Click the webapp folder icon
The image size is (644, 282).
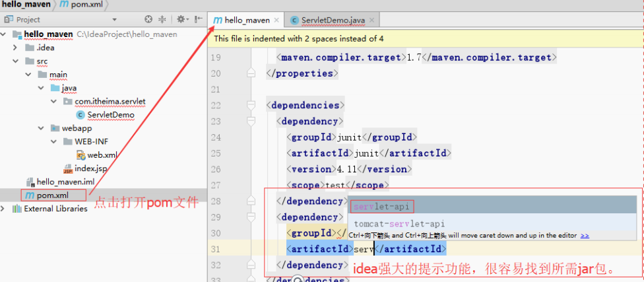pyautogui.click(x=55, y=128)
